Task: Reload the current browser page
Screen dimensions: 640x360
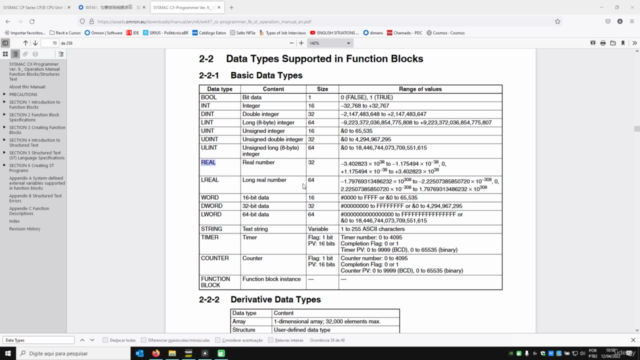Action: tap(32, 21)
